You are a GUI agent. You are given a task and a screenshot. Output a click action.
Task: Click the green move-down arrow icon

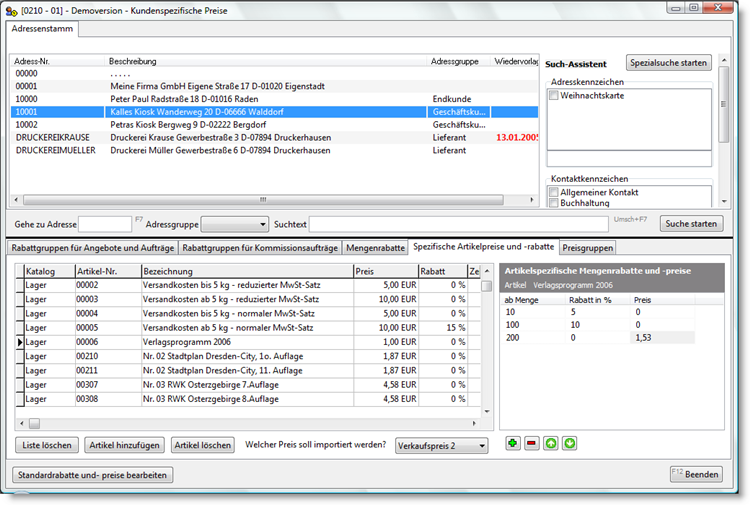[568, 443]
